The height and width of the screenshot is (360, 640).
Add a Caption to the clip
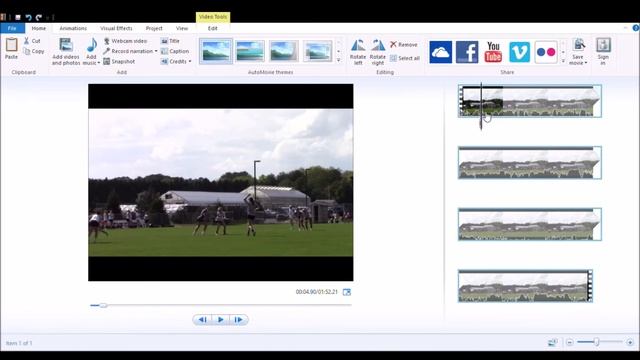coord(175,51)
